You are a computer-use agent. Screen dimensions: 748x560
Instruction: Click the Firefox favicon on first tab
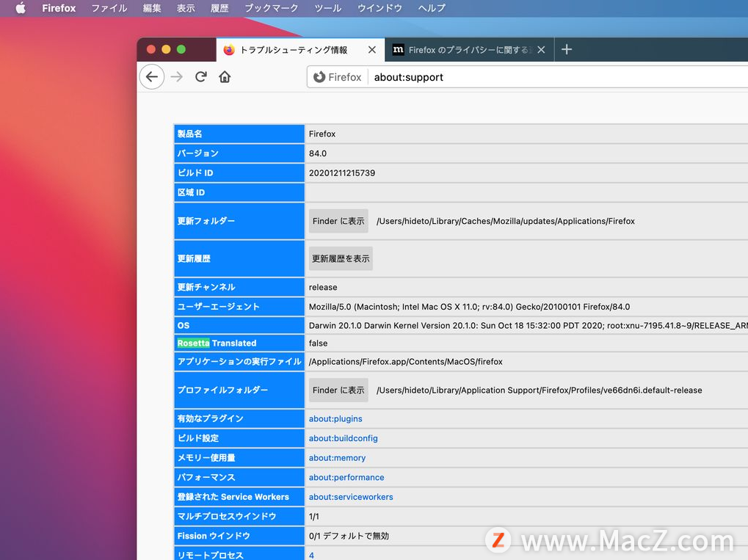229,50
